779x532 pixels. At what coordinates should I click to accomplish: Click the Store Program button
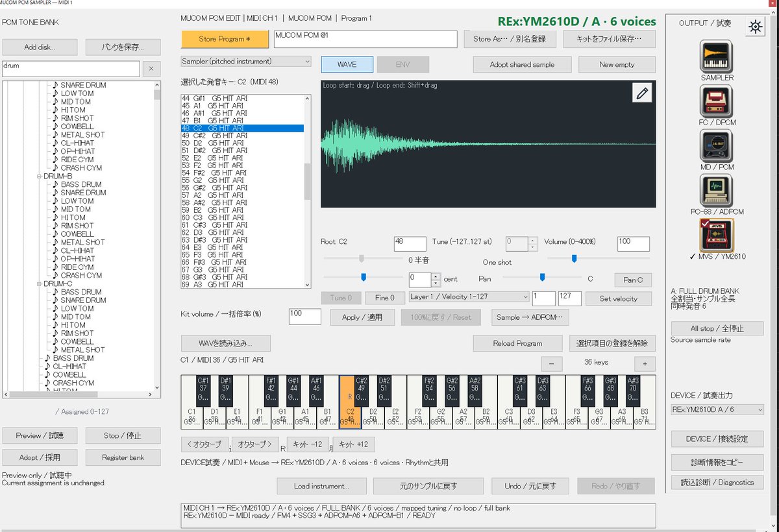pos(225,39)
